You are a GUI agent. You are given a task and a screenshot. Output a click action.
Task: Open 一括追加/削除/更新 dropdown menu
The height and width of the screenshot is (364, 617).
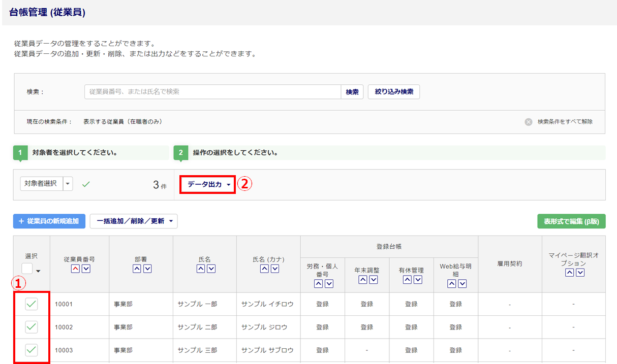pos(134,221)
